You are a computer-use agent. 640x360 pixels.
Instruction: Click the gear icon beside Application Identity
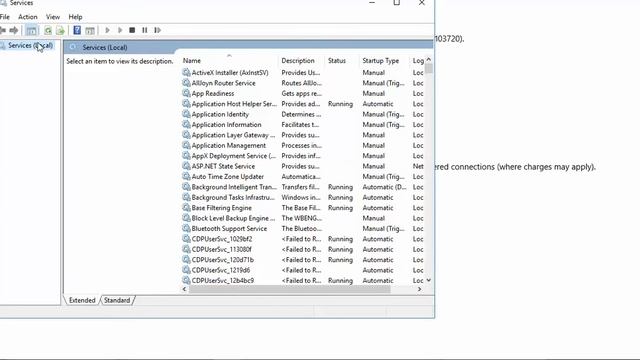pos(186,114)
